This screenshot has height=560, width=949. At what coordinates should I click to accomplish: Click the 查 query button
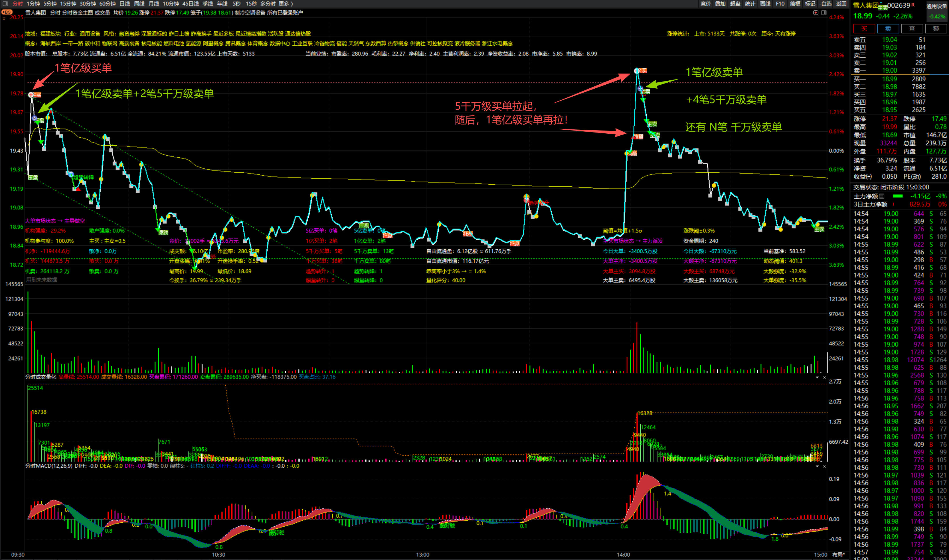[x=912, y=29]
